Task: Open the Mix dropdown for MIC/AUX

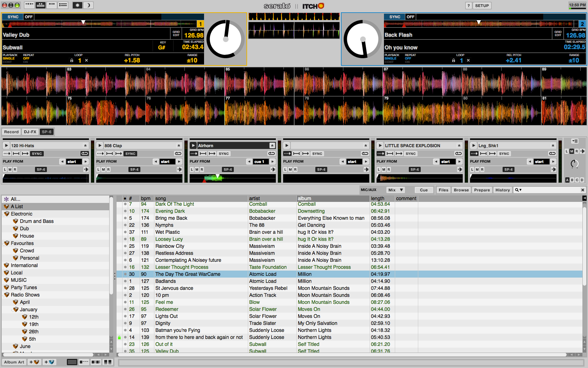Action: [396, 190]
